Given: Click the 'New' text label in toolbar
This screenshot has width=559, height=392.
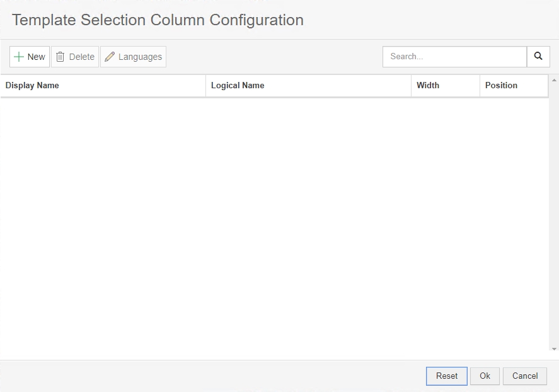Looking at the screenshot, I should click(x=37, y=57).
